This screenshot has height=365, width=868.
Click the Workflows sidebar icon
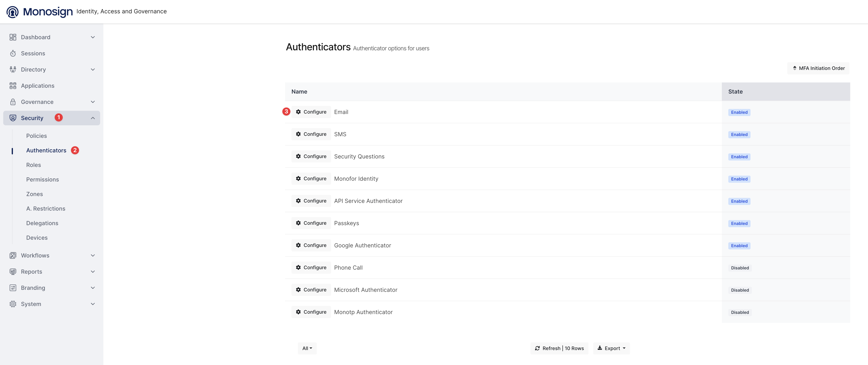tap(13, 255)
